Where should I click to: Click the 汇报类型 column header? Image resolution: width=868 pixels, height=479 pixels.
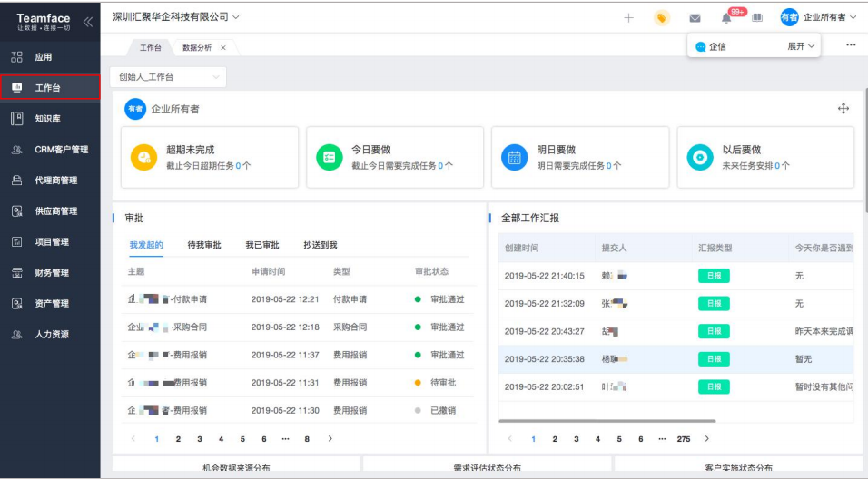click(715, 248)
